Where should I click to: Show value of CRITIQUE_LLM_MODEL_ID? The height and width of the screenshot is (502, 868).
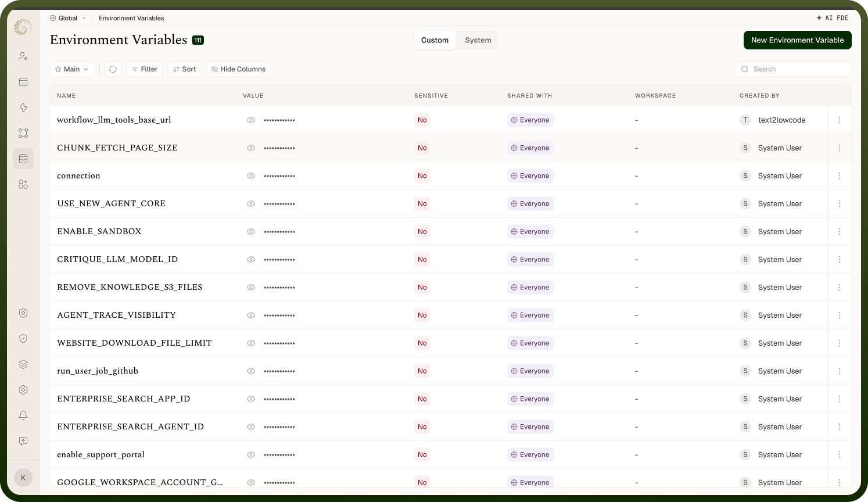[x=251, y=260]
